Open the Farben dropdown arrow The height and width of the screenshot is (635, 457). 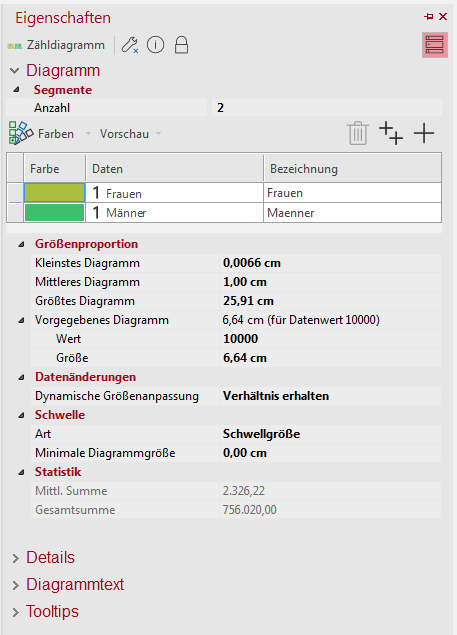88,134
